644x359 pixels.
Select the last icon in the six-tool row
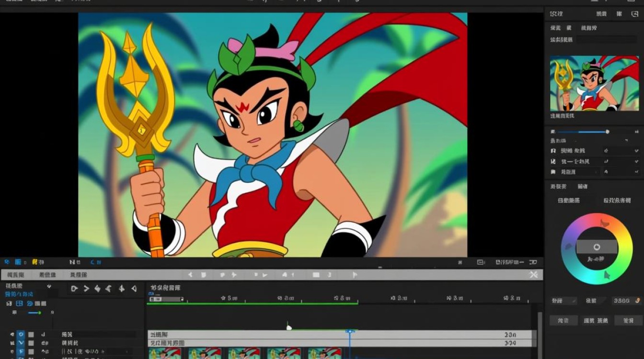click(134, 288)
